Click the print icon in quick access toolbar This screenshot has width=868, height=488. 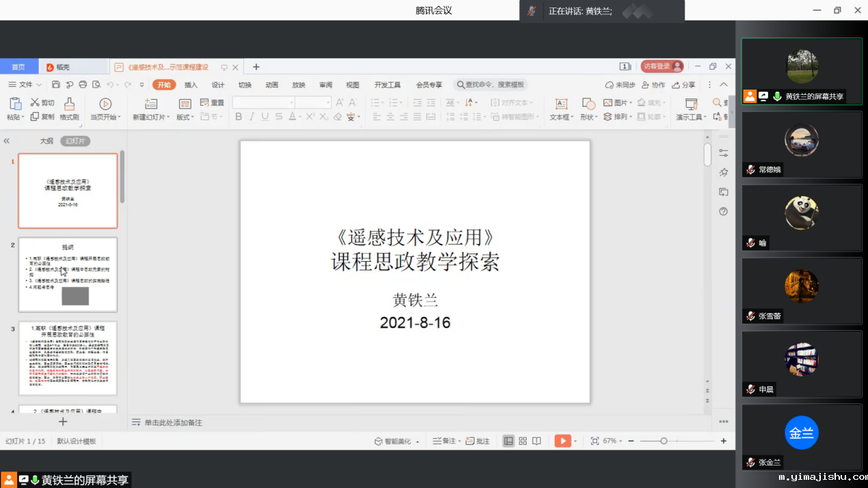tap(83, 85)
